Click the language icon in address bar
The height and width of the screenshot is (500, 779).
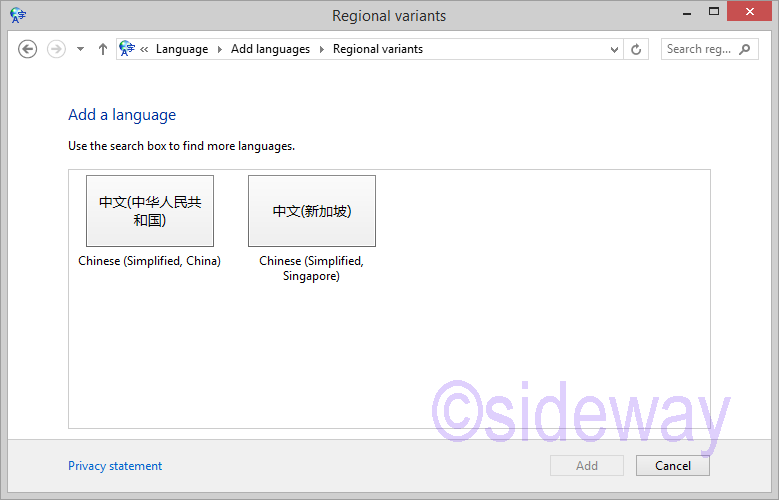127,49
